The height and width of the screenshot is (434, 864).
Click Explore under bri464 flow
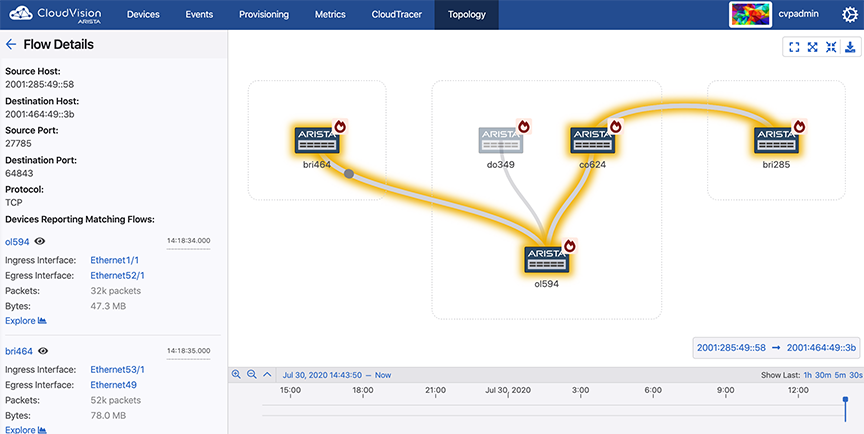pyautogui.click(x=26, y=430)
